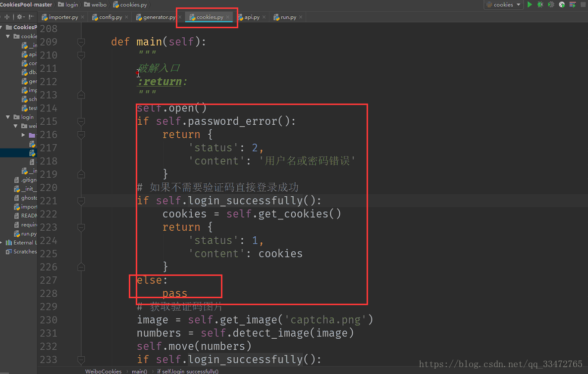Switch to the config.py tab
588x374 pixels.
click(x=110, y=17)
